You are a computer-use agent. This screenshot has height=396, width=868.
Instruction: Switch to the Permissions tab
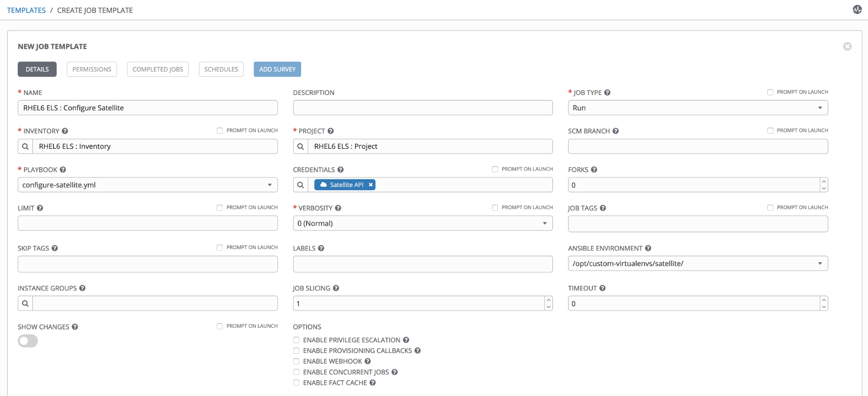tap(92, 69)
